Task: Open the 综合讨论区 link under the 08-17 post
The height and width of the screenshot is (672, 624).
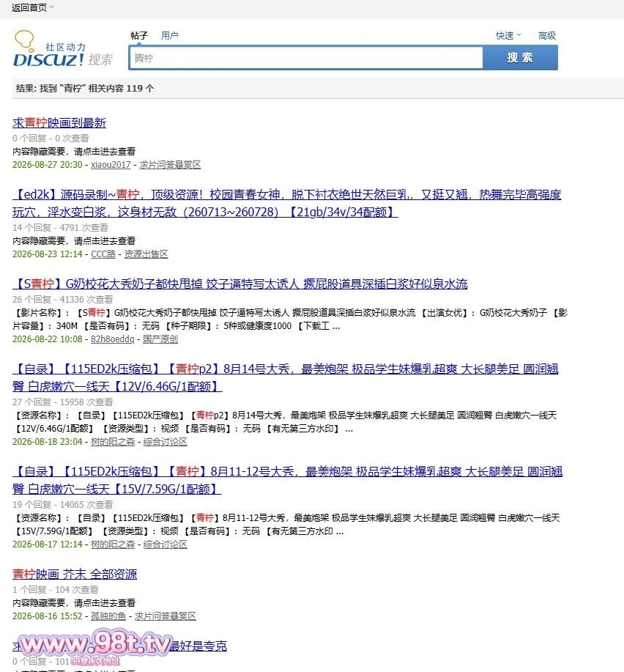Action: [165, 544]
